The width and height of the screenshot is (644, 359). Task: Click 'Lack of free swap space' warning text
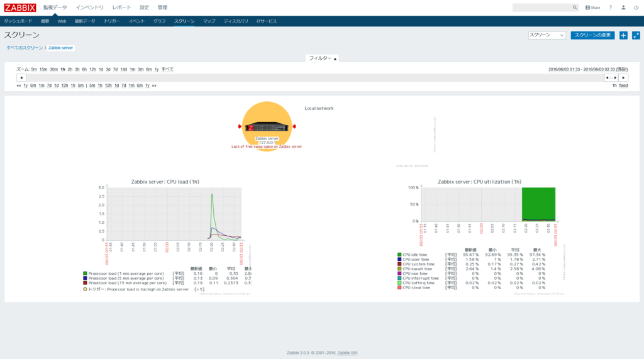click(x=267, y=146)
